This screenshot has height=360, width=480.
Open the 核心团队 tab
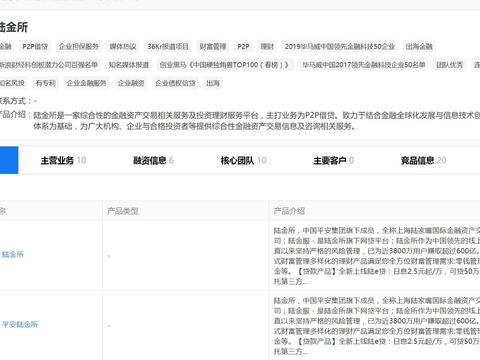click(x=243, y=160)
